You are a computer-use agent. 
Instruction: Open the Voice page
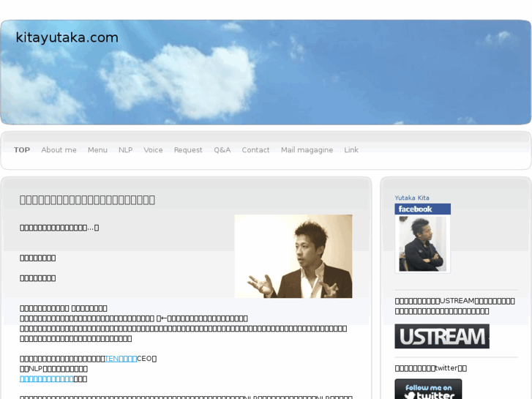pyautogui.click(x=153, y=150)
